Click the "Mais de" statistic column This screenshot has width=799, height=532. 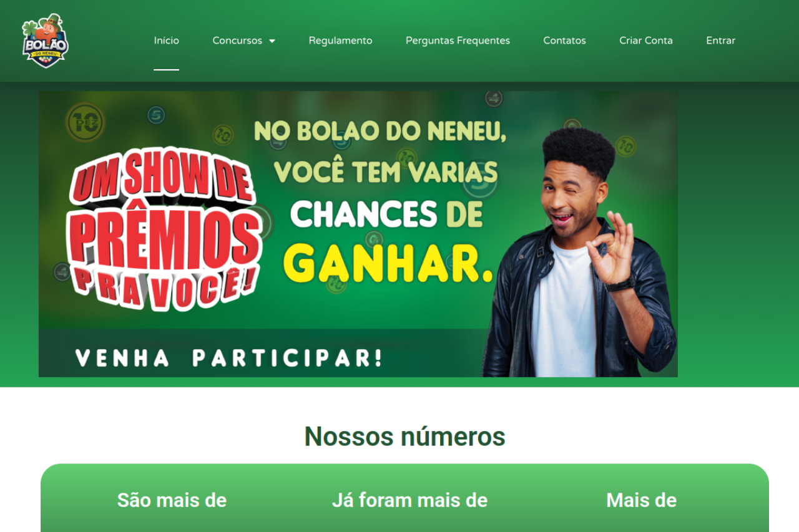[x=641, y=500]
